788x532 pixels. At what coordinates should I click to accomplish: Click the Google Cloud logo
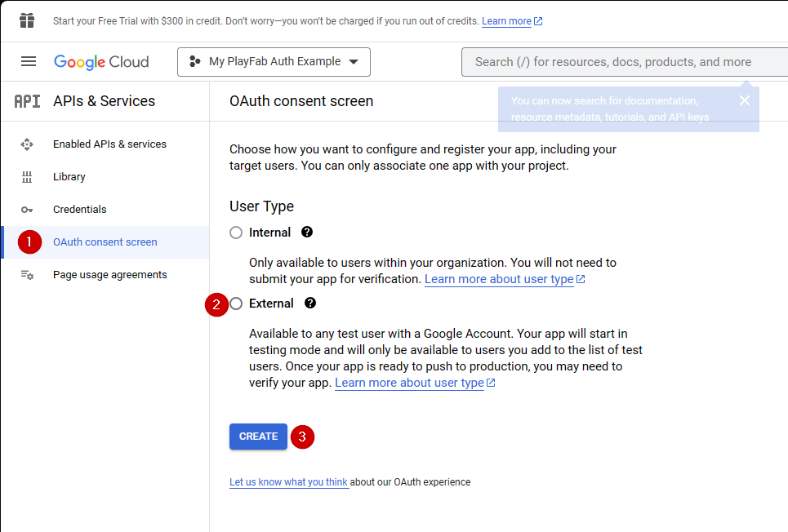click(x=101, y=61)
